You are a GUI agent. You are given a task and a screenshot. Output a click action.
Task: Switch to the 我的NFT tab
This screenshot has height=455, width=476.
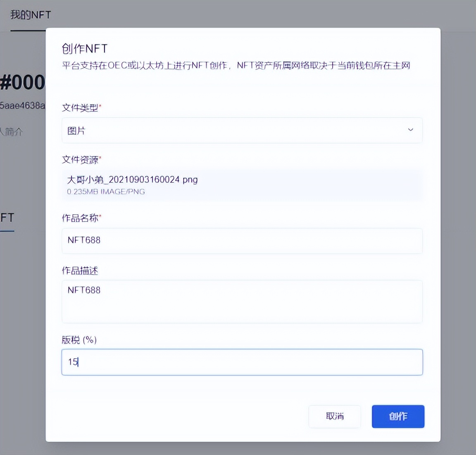tap(30, 15)
